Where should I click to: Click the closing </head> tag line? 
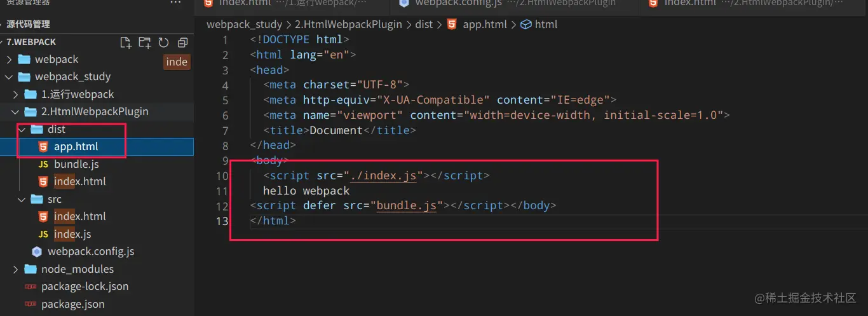pyautogui.click(x=273, y=146)
